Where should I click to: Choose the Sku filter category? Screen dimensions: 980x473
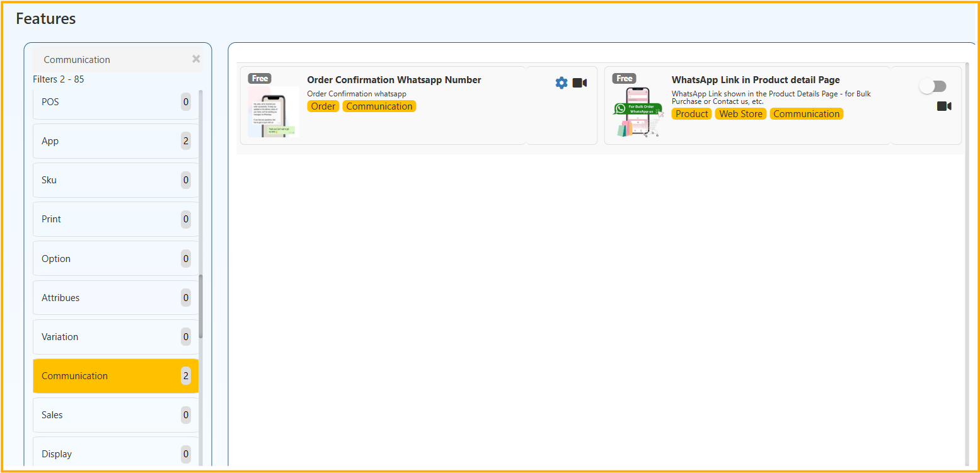[x=115, y=180]
